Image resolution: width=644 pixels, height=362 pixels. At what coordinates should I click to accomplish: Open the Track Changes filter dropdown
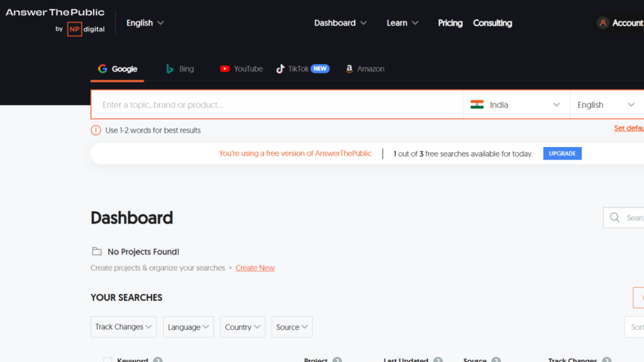point(124,327)
